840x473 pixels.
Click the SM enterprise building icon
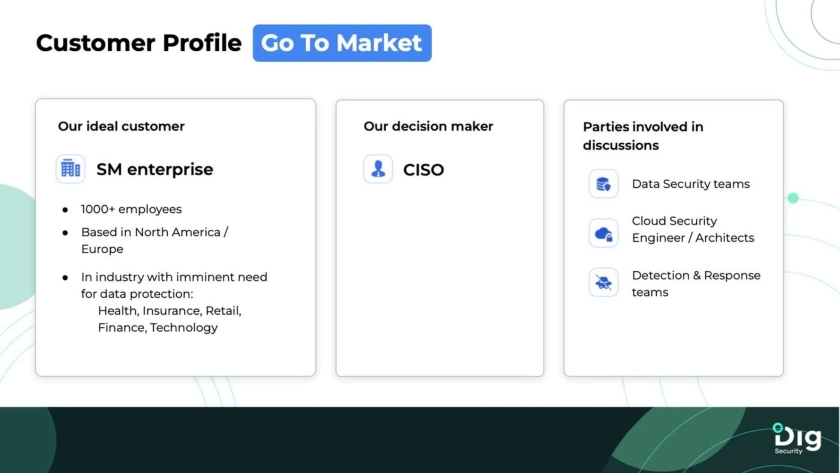(x=70, y=169)
